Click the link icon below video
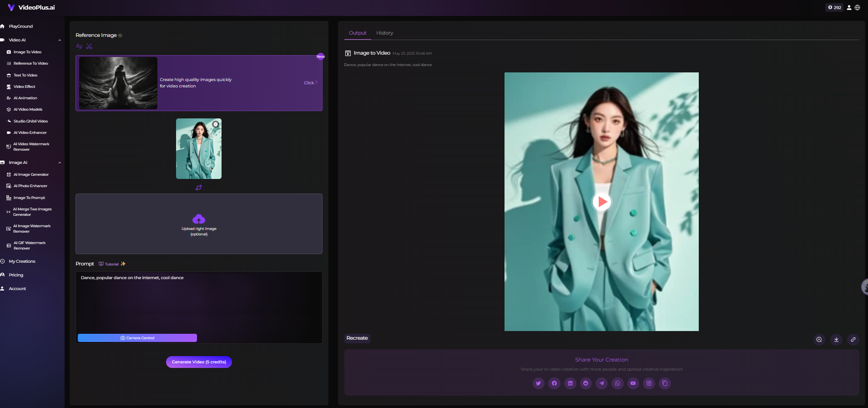 click(853, 339)
